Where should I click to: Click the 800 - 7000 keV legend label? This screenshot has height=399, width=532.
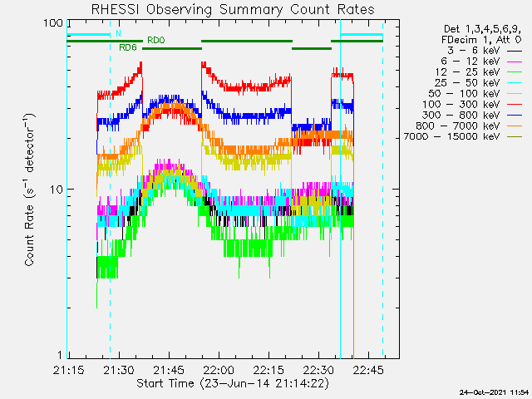(x=458, y=126)
